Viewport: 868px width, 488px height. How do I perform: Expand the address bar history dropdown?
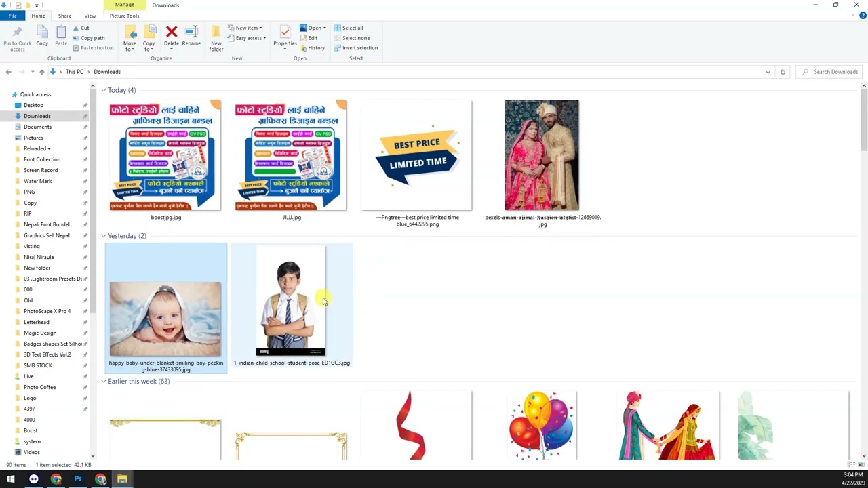point(768,72)
